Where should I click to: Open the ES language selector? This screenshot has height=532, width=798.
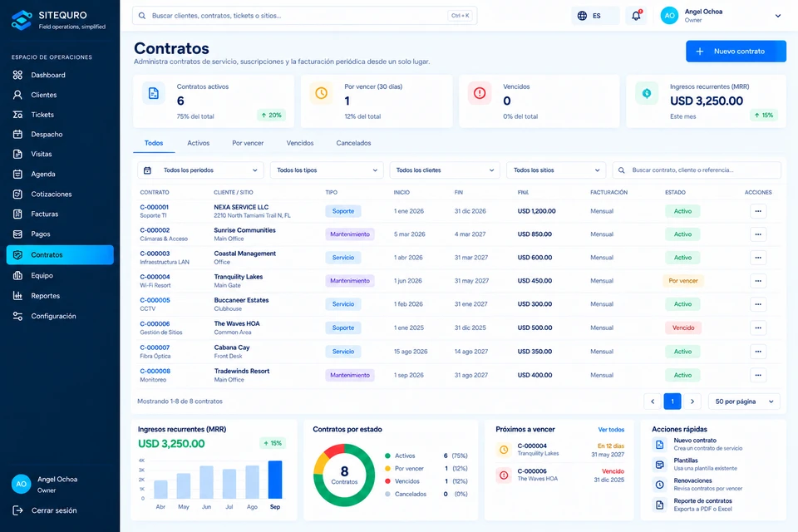(x=595, y=16)
